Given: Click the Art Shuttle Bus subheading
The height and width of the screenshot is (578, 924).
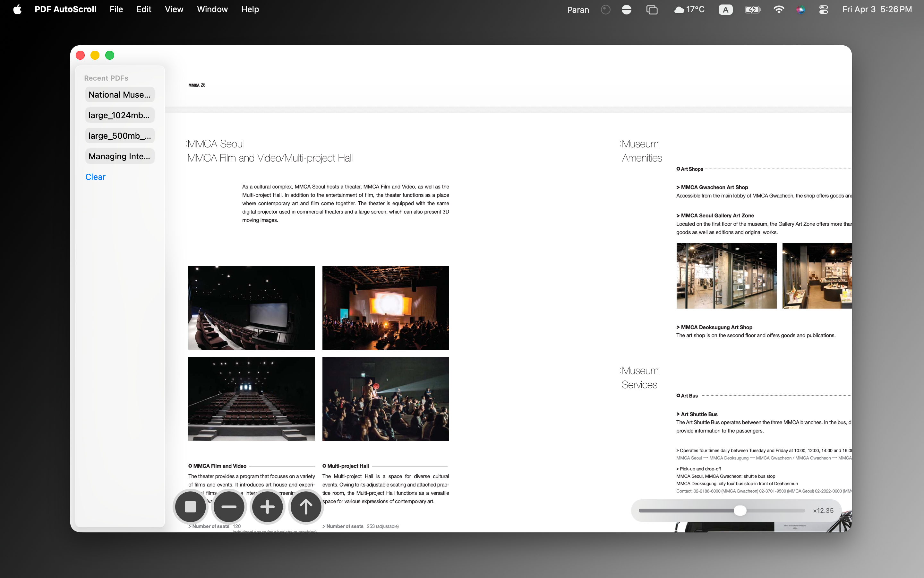Looking at the screenshot, I should coord(697,414).
